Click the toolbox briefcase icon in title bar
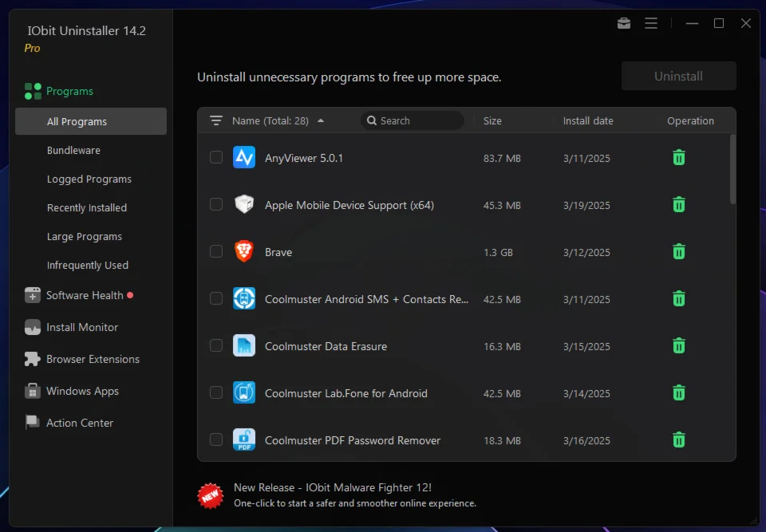Image resolution: width=766 pixels, height=532 pixels. (624, 23)
